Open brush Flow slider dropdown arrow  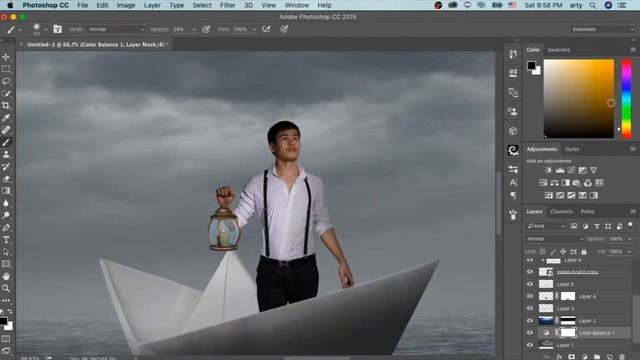[254, 29]
